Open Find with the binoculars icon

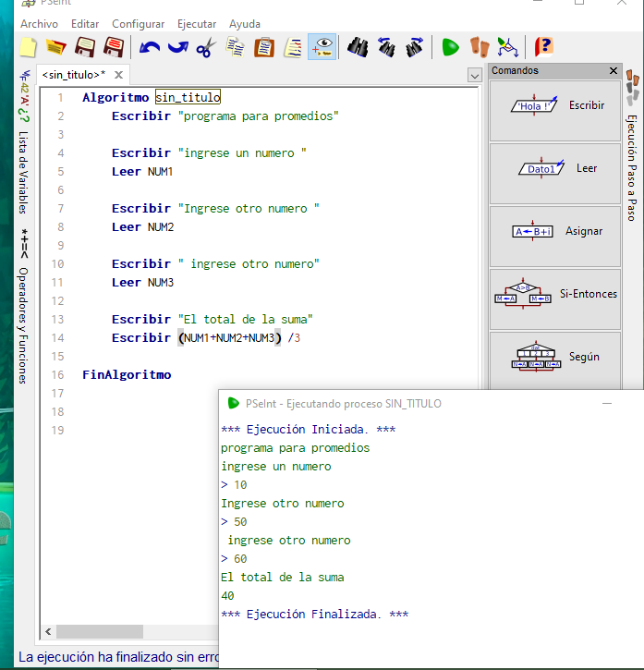click(x=358, y=47)
